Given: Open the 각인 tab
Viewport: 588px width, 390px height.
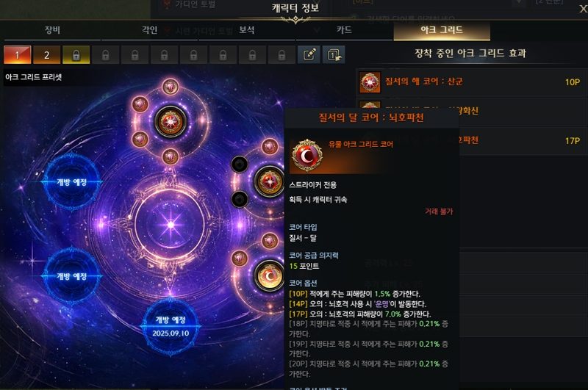Looking at the screenshot, I should pyautogui.click(x=150, y=30).
